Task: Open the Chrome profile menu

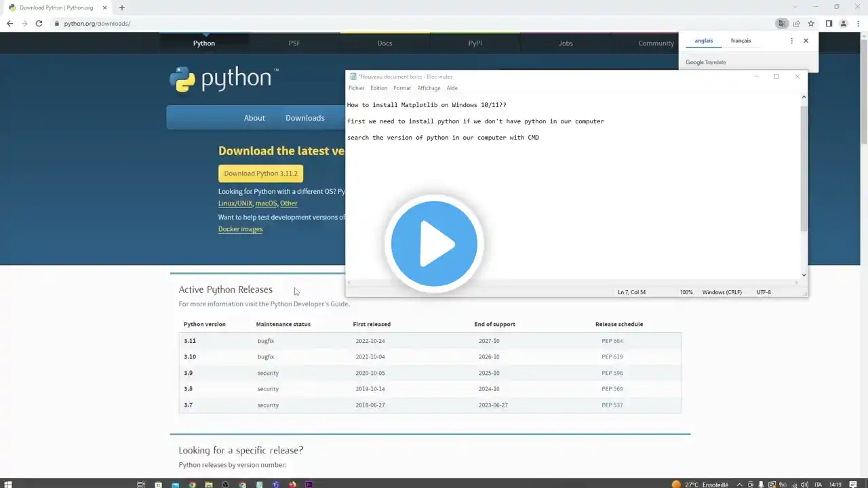Action: point(844,24)
